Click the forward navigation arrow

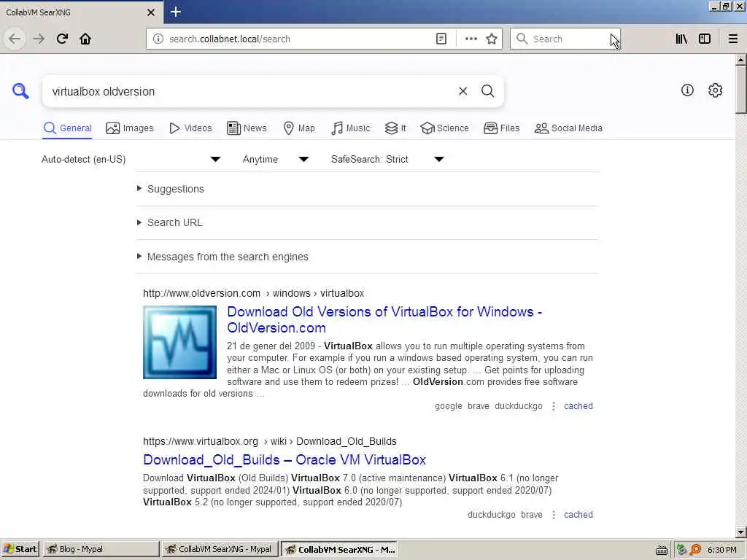(x=39, y=39)
